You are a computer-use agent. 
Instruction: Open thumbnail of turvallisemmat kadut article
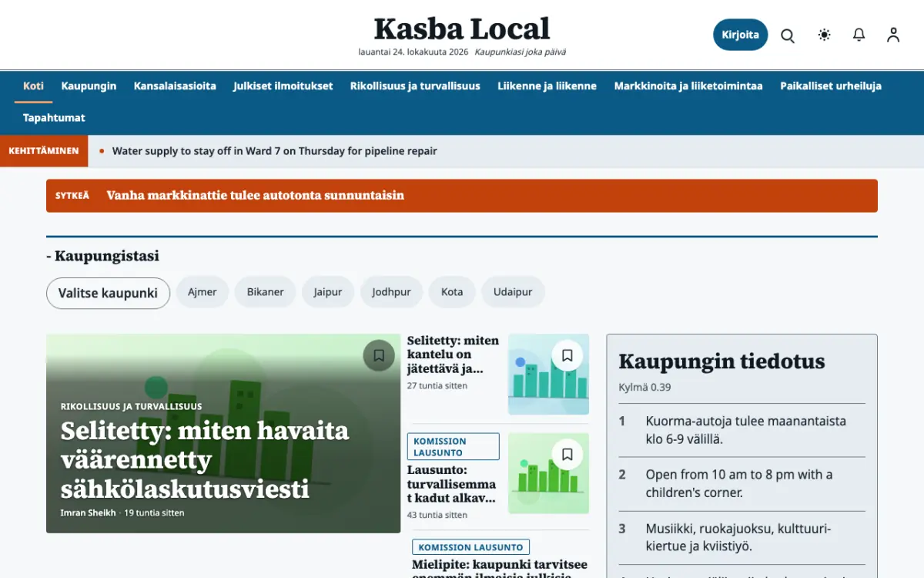[548, 473]
